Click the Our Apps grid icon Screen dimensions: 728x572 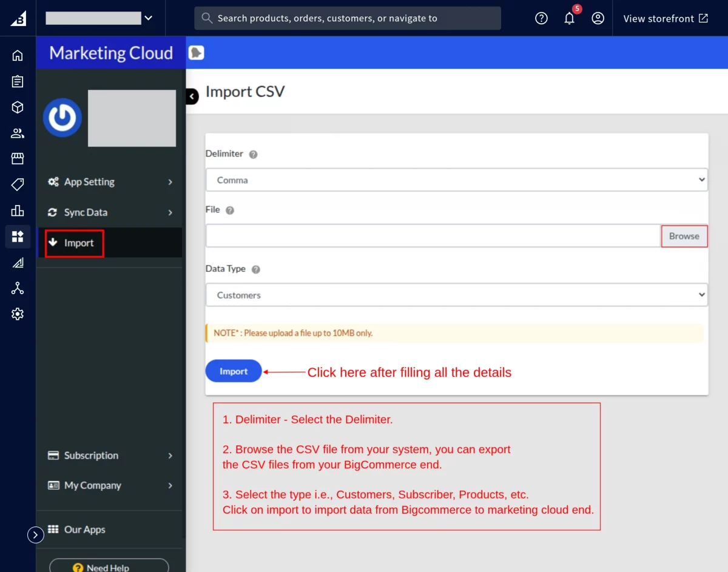(x=53, y=529)
